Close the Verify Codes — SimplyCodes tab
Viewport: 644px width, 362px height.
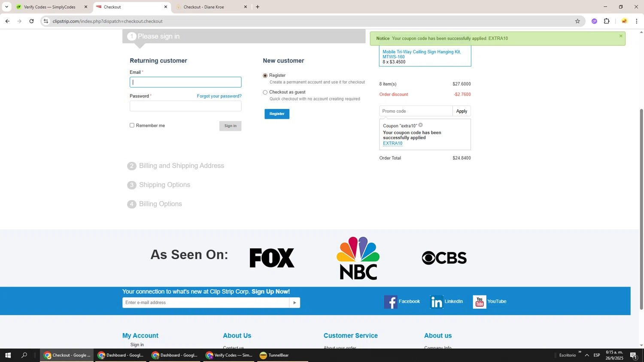pyautogui.click(x=86, y=7)
